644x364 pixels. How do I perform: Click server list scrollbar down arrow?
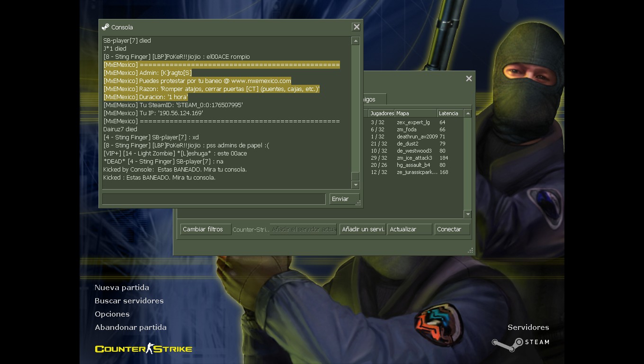coord(468,214)
